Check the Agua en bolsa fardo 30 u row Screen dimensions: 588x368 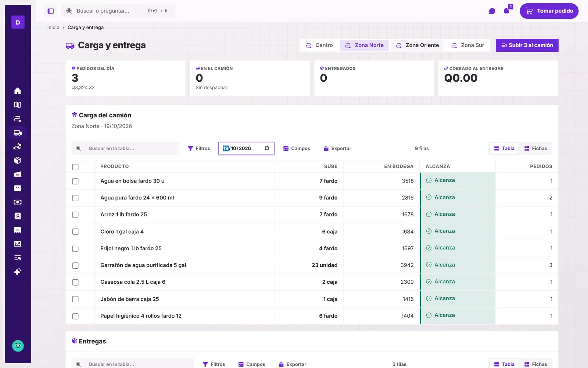tap(75, 181)
